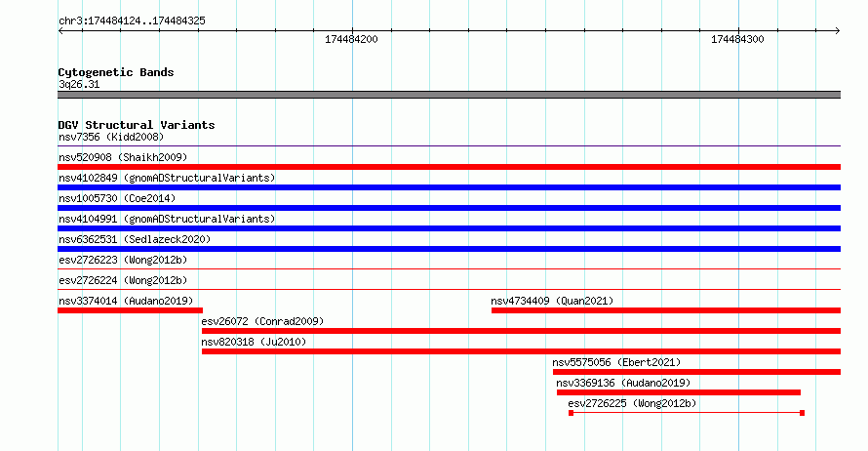
Task: Select the red bar under nsv3369136
Action: [679, 392]
